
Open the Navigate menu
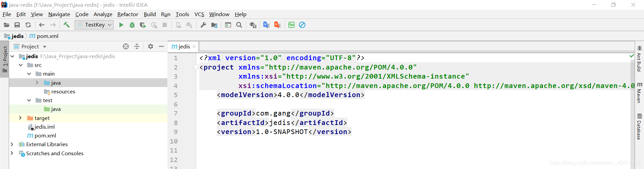pos(59,14)
